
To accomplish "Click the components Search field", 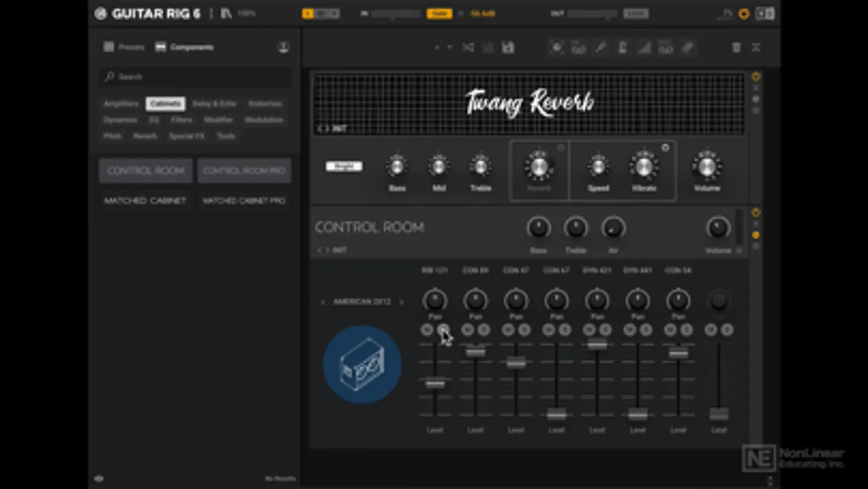I will 195,77.
